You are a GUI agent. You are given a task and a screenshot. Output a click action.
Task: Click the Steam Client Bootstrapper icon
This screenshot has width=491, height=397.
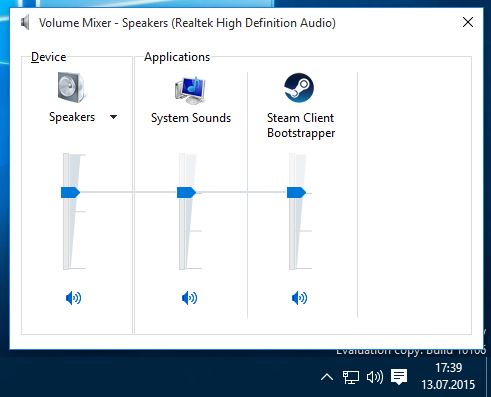click(x=299, y=88)
